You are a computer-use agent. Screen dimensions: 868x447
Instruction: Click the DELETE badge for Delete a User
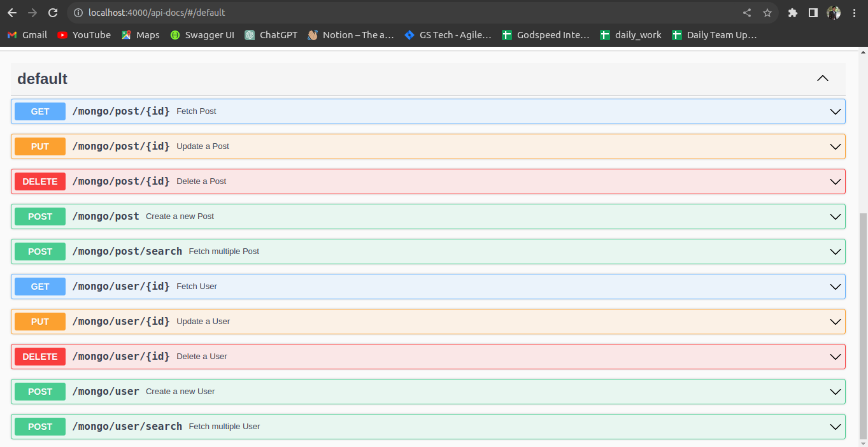point(40,357)
